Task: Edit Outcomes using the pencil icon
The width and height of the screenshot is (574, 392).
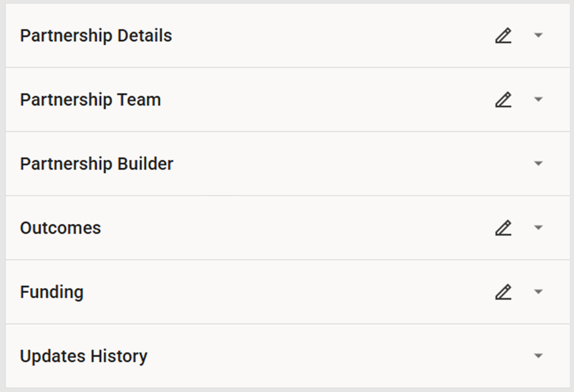Action: [503, 228]
